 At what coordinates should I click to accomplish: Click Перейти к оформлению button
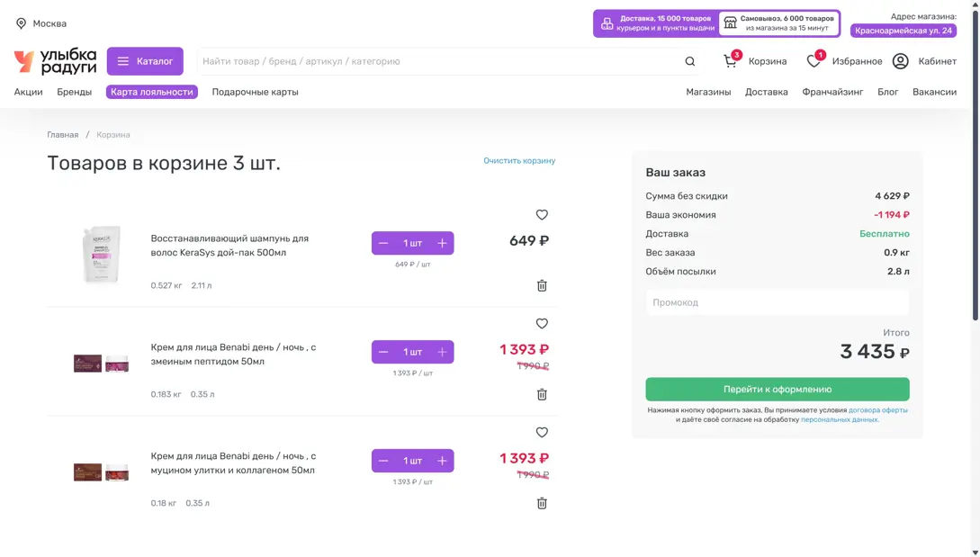pos(777,390)
